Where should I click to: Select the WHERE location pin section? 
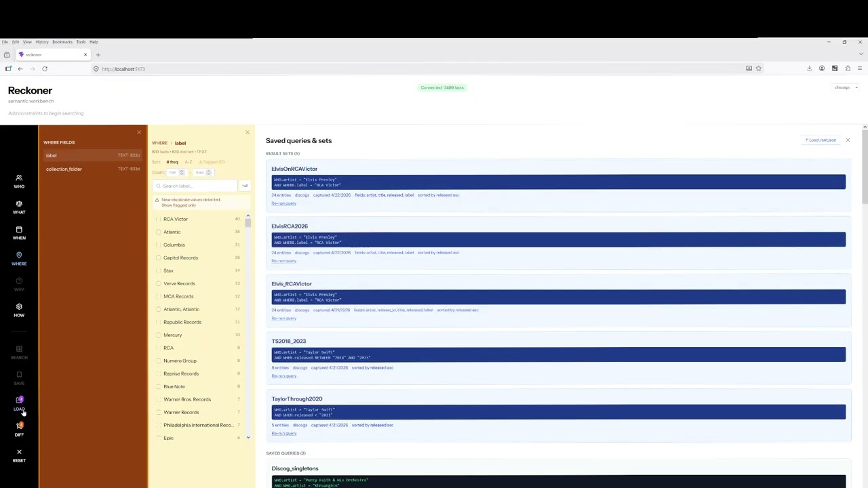pos(19,258)
